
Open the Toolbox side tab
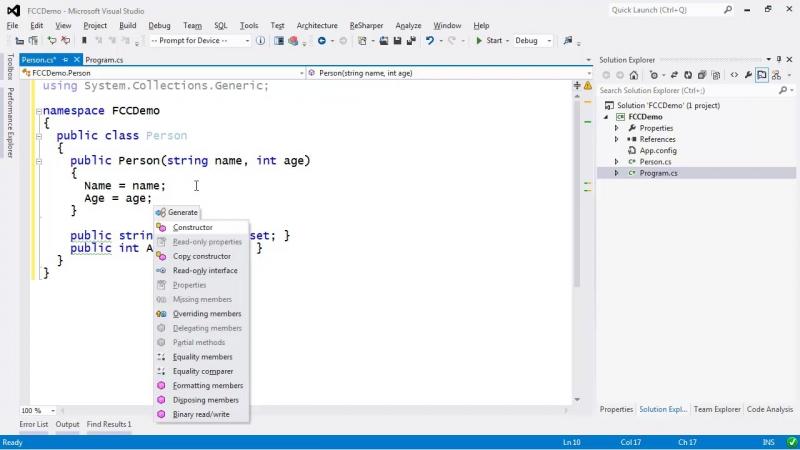tap(10, 67)
